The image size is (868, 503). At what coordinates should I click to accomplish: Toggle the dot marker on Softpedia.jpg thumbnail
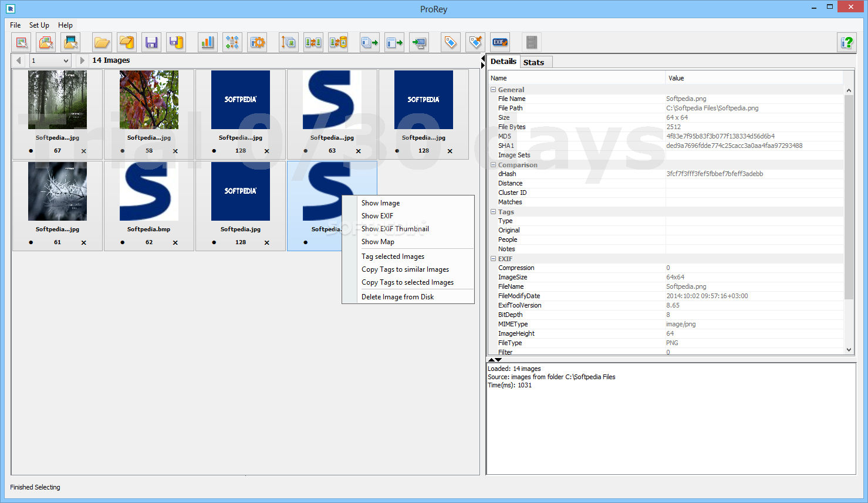click(214, 242)
